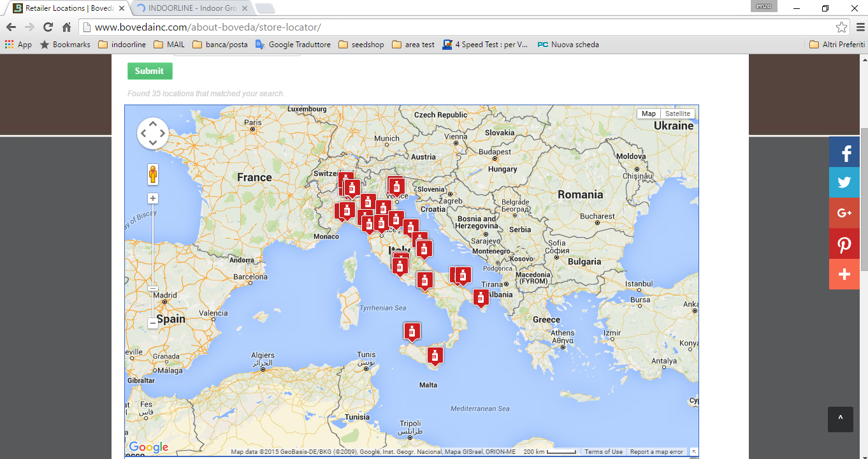Click the map pan control circle
This screenshot has width=868, height=459.
coord(153,133)
